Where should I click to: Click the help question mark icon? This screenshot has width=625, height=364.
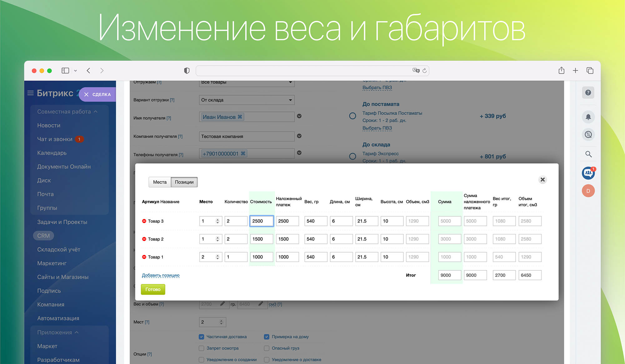click(588, 93)
